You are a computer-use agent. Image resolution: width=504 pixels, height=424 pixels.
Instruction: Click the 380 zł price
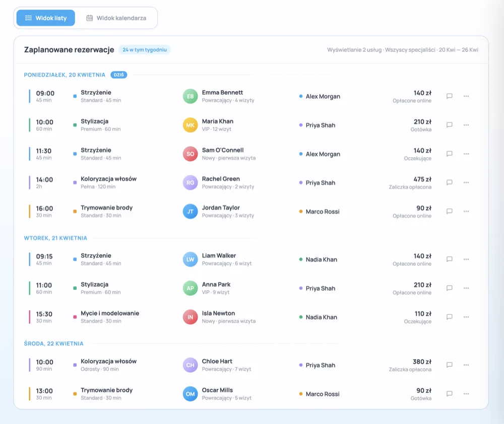422,362
